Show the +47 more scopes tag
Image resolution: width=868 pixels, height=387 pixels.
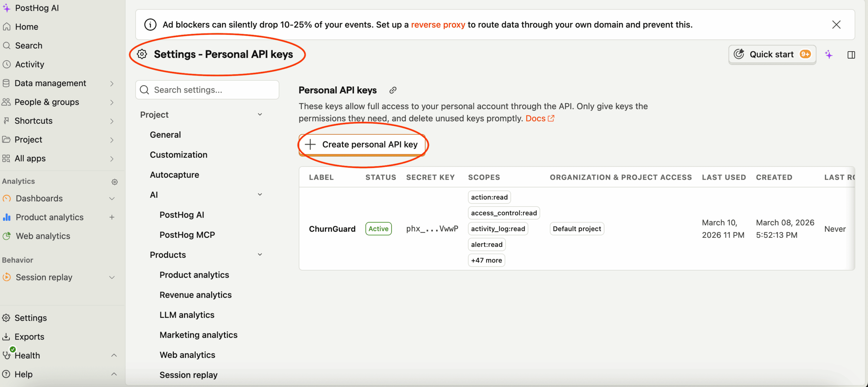point(486,260)
